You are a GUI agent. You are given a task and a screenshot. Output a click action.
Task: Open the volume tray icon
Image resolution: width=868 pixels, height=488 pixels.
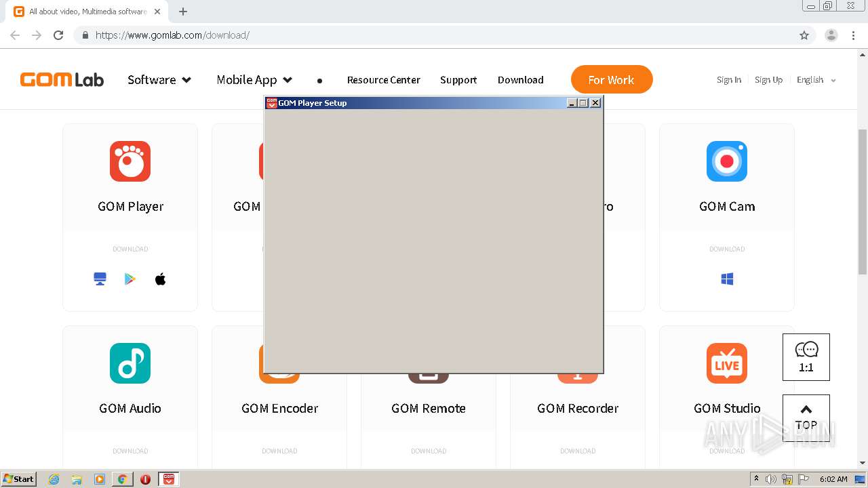tap(771, 479)
